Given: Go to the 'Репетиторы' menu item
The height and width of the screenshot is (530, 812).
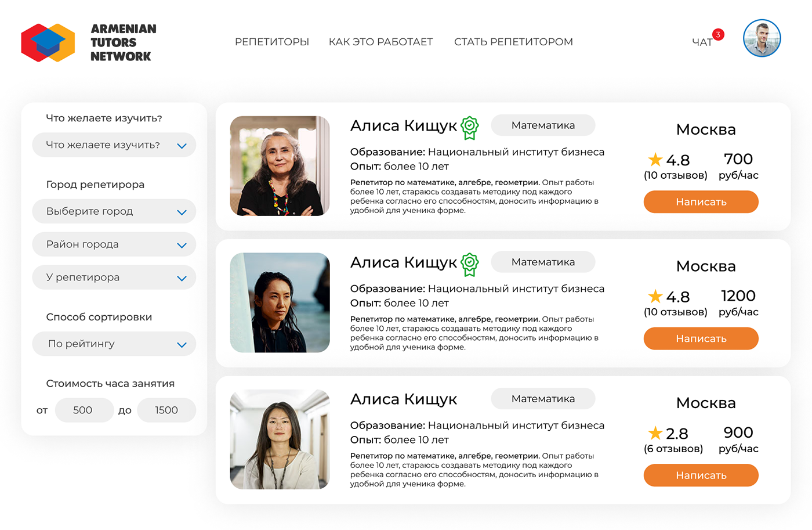Looking at the screenshot, I should click(272, 42).
